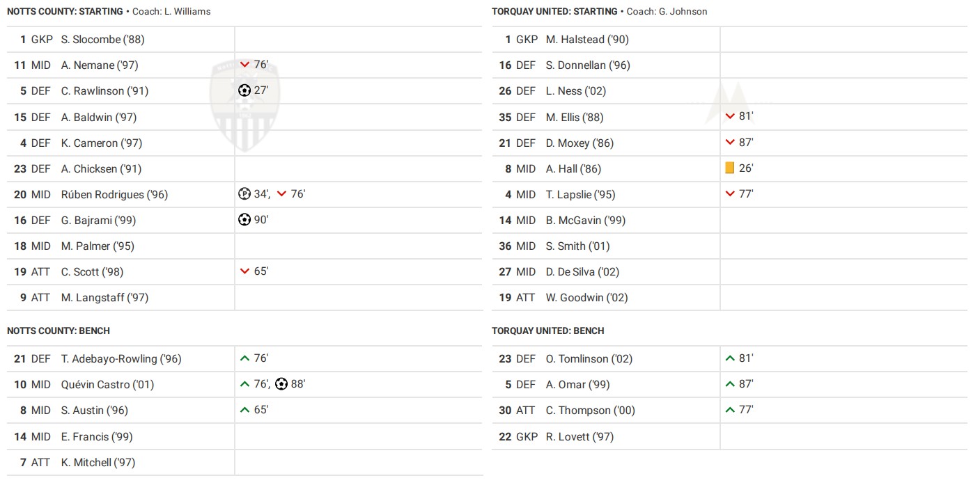This screenshot has width=980, height=485.
Task: Click the green sub-on arrow for O. Tomlinson
Action: (730, 358)
